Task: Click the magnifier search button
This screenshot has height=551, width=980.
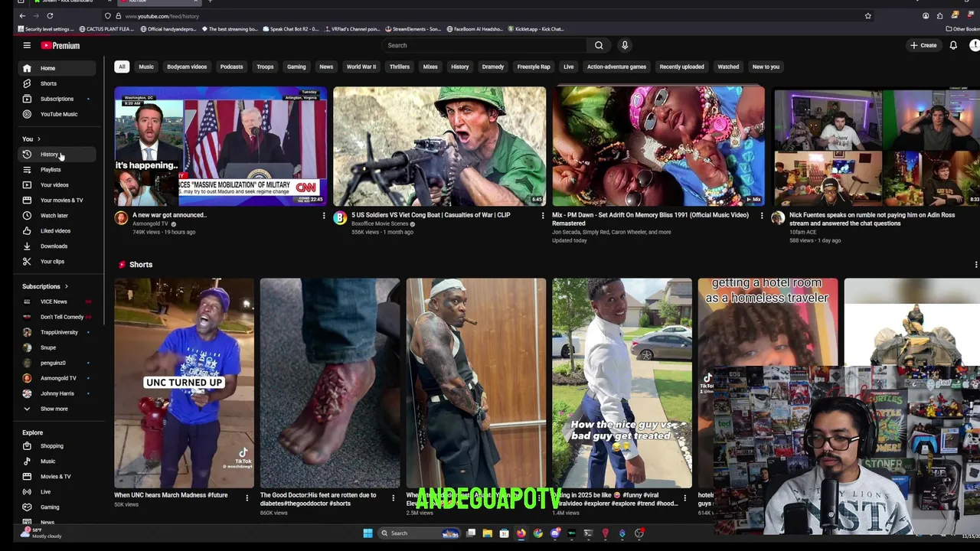Action: (599, 45)
